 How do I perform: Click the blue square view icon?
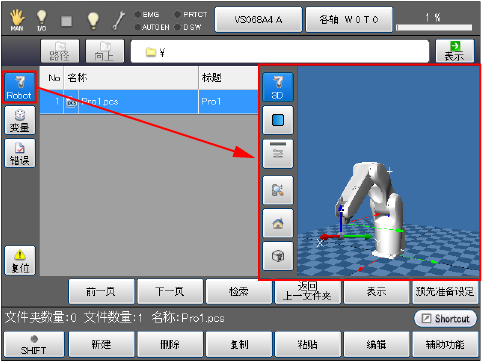[x=278, y=120]
